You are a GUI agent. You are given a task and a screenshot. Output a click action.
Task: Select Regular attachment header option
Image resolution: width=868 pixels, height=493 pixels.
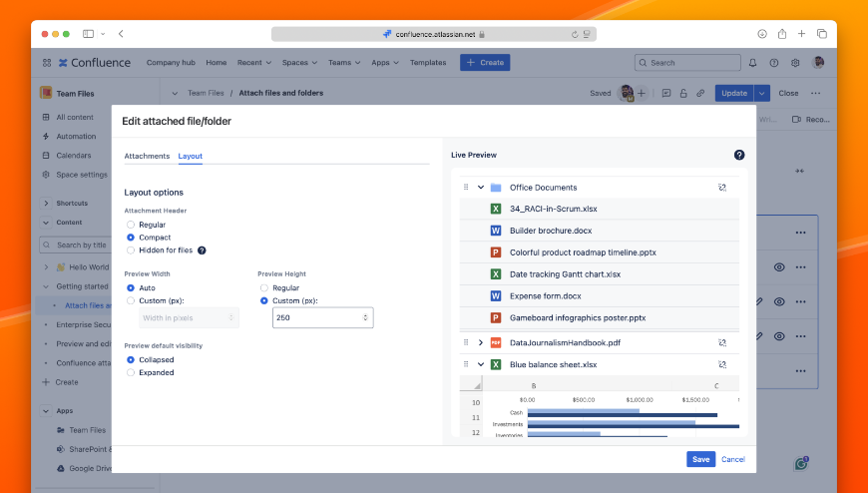click(131, 225)
